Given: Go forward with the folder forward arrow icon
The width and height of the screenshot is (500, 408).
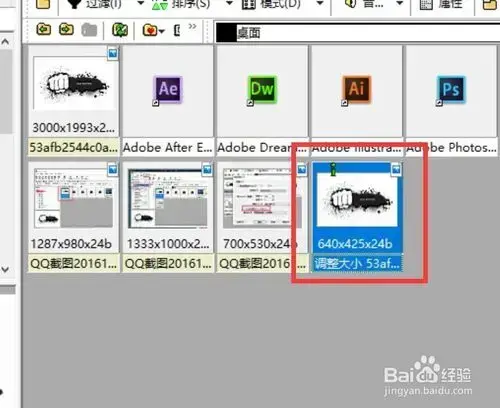Looking at the screenshot, I should [66, 30].
